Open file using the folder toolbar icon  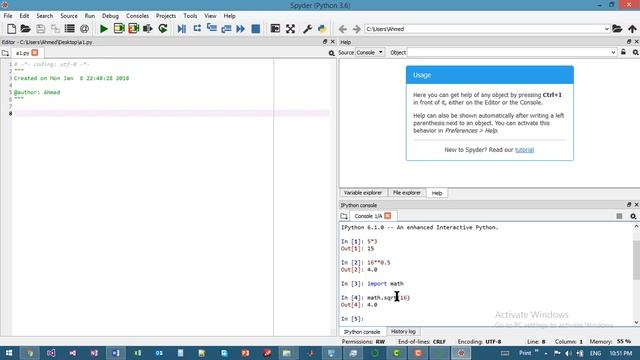[25, 29]
